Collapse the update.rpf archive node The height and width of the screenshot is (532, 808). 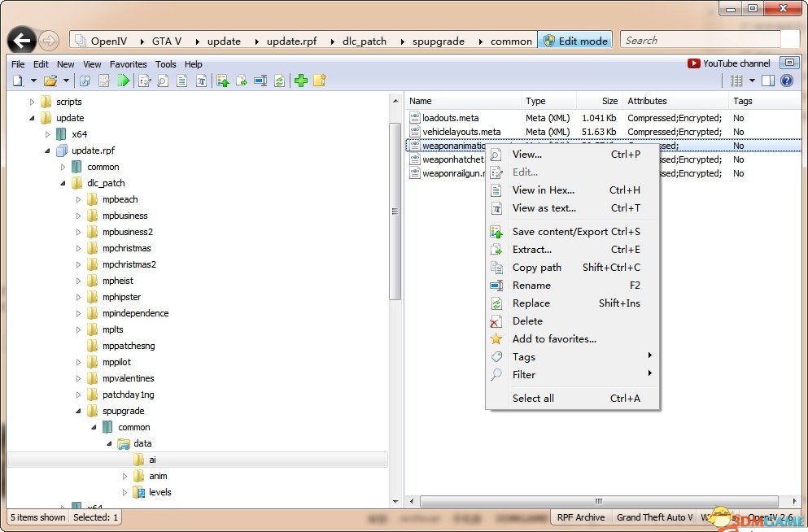[x=47, y=151]
